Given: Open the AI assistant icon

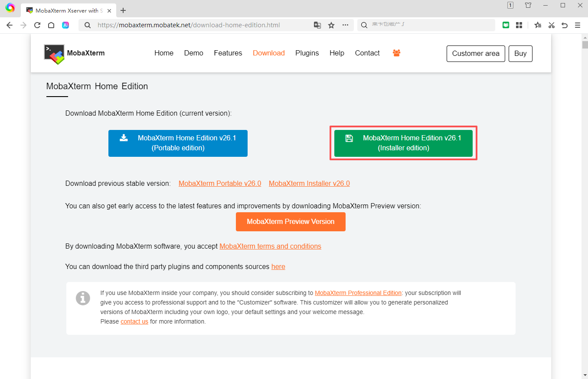Looking at the screenshot, I should click(x=65, y=25).
